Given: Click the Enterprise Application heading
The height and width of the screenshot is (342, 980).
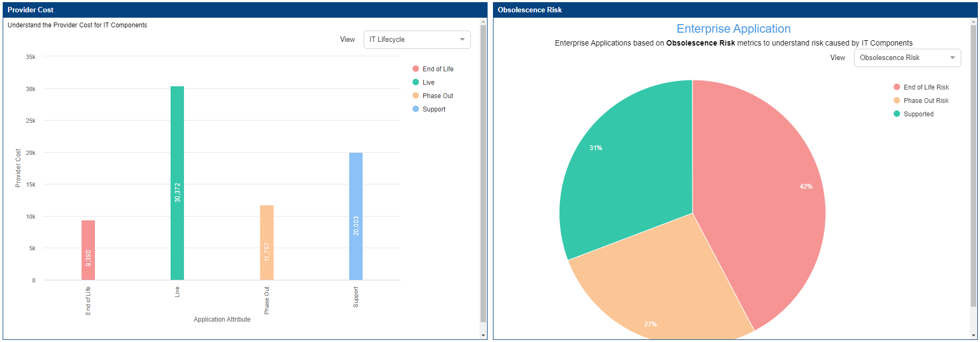Looking at the screenshot, I should click(733, 29).
